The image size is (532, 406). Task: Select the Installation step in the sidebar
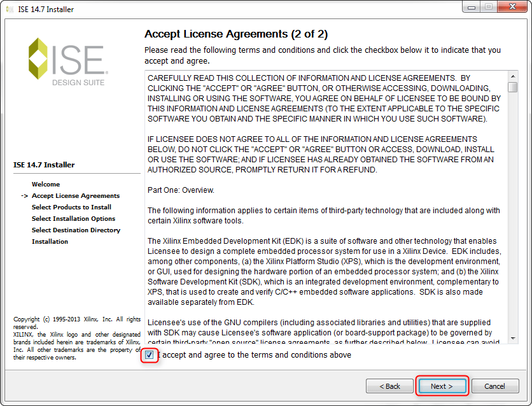point(50,242)
